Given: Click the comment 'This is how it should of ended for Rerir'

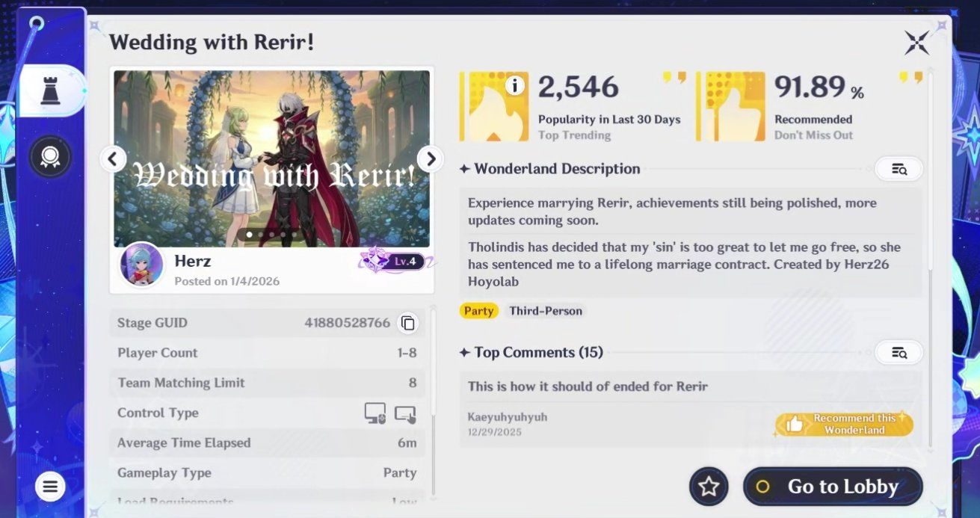Looking at the screenshot, I should [x=588, y=386].
